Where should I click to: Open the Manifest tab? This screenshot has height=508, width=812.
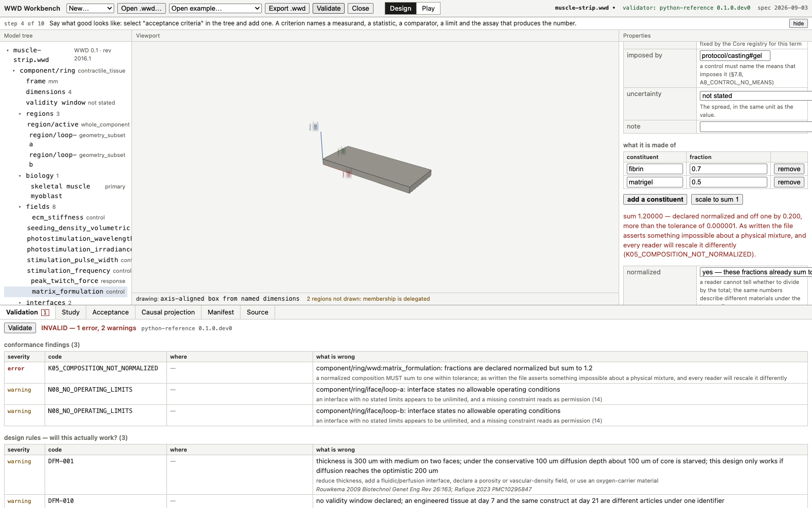221,312
